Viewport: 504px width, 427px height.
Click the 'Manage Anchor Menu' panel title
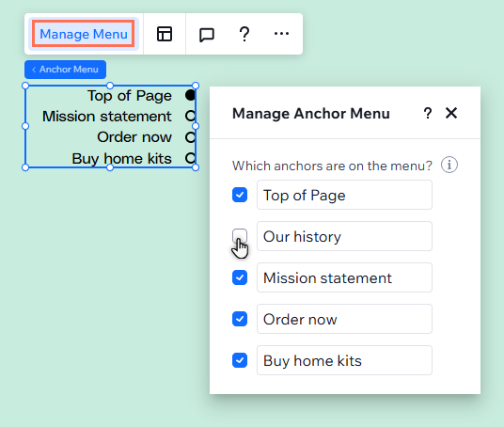pyautogui.click(x=311, y=114)
